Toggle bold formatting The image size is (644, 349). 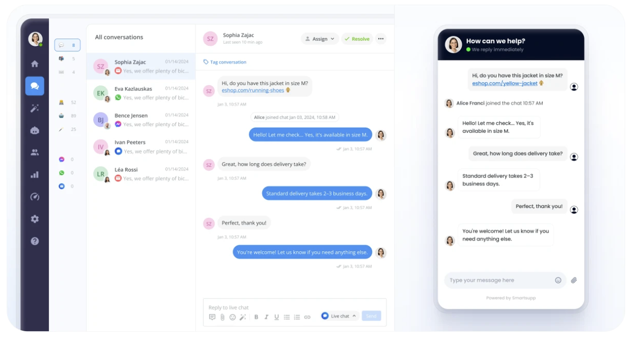tap(256, 317)
